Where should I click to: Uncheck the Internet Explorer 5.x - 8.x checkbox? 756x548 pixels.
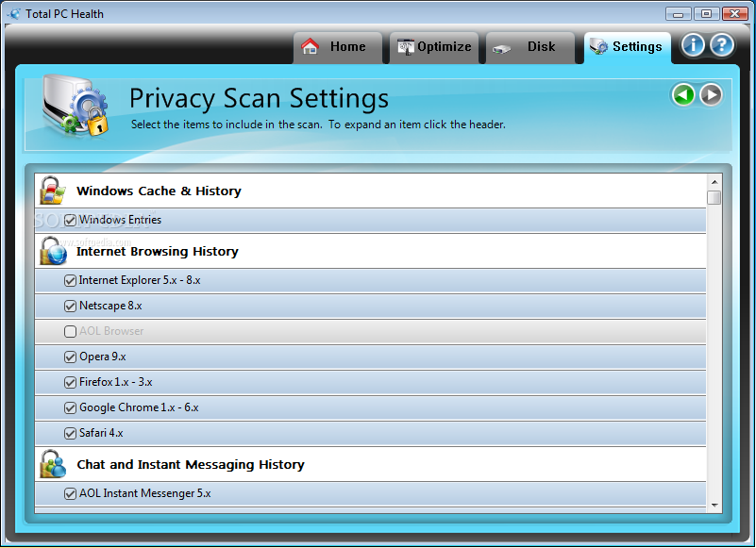[x=71, y=280]
